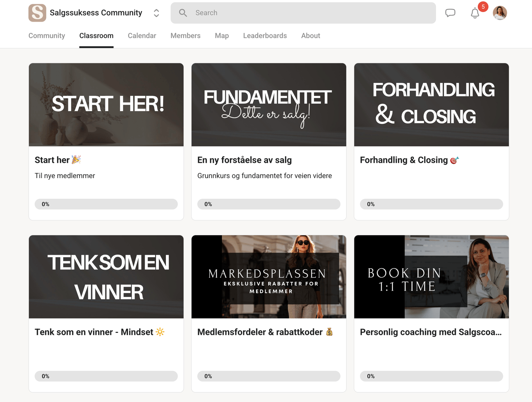Image resolution: width=532 pixels, height=402 pixels.
Task: Click the Forhandling & Closing progress bar
Action: pos(432,204)
